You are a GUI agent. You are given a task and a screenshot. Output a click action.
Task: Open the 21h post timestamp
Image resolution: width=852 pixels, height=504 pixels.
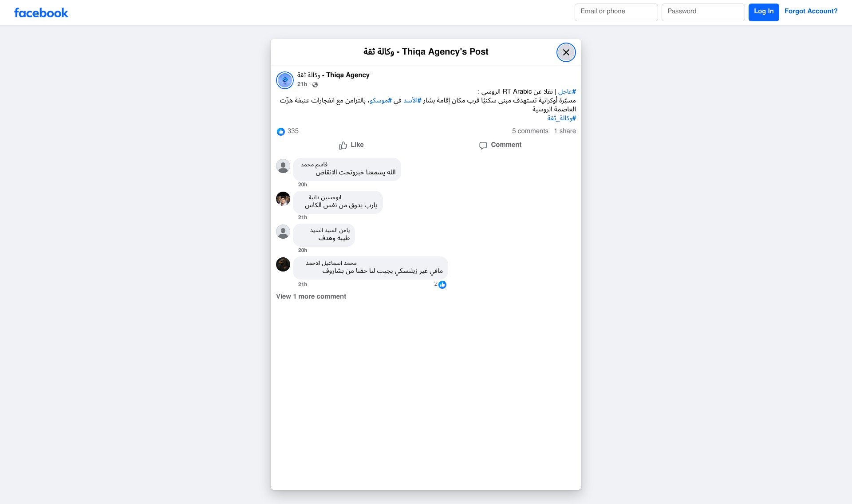pos(302,84)
